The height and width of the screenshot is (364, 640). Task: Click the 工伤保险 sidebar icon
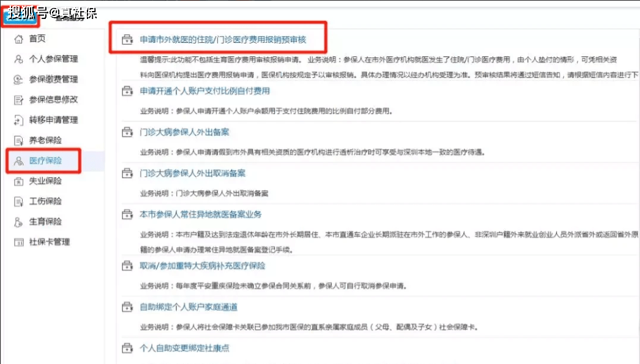19,201
